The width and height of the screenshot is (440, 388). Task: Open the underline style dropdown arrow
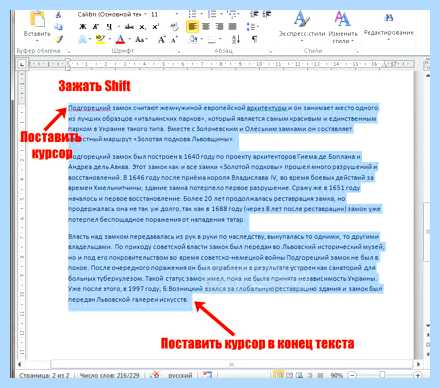118,27
